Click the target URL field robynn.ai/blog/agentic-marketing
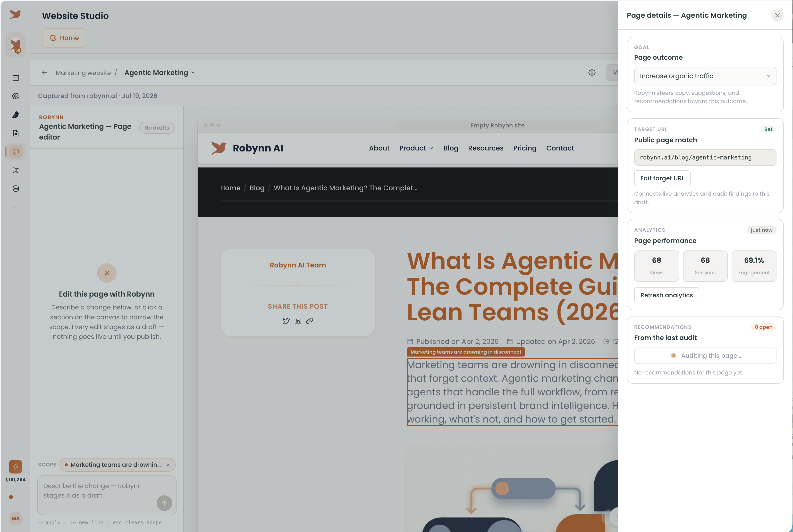This screenshot has width=793, height=532. point(705,158)
